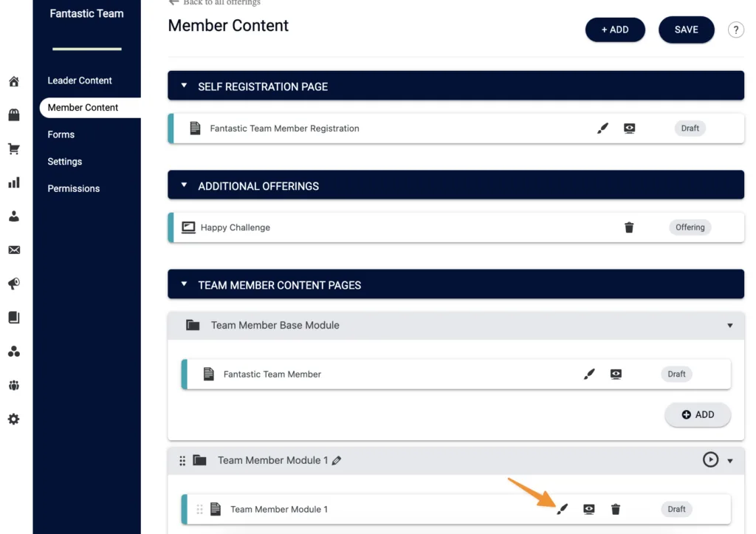Rename Team Member Module 1 folder
Image resolution: width=756 pixels, height=534 pixels.
pyautogui.click(x=337, y=459)
